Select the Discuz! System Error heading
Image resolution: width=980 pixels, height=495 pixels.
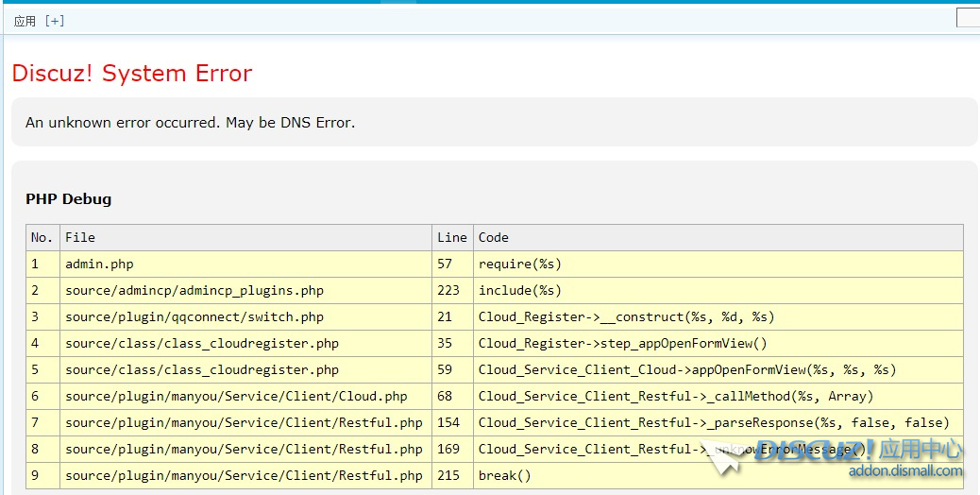[x=132, y=73]
